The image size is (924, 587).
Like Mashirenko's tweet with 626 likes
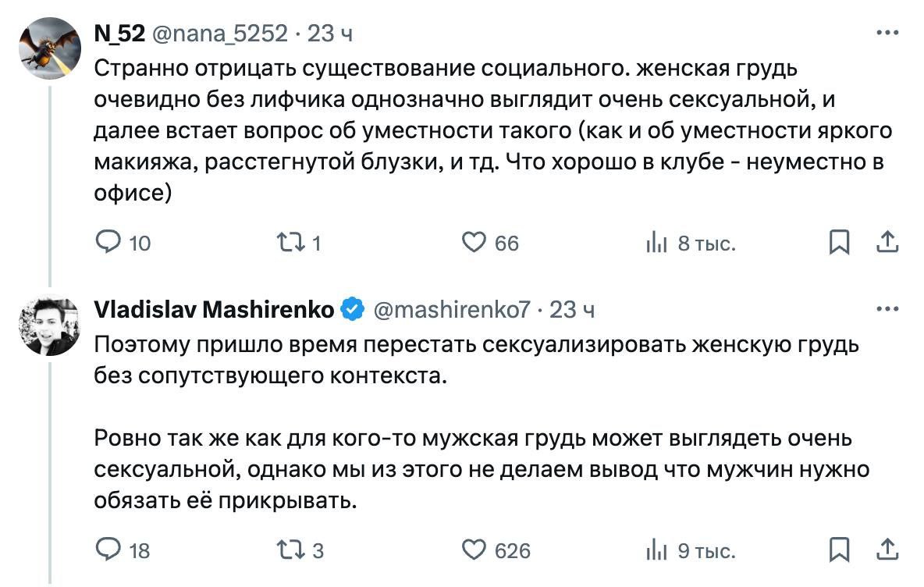coord(474,550)
